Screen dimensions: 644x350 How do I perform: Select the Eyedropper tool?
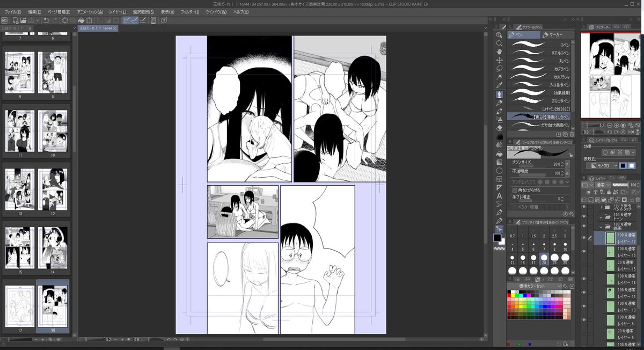click(499, 85)
